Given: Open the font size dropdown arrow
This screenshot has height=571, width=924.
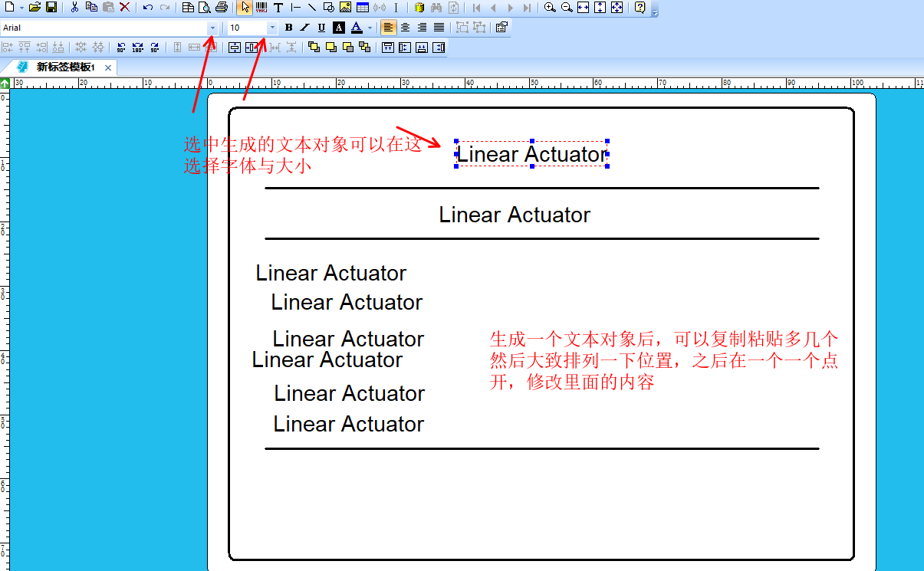Looking at the screenshot, I should 272,28.
